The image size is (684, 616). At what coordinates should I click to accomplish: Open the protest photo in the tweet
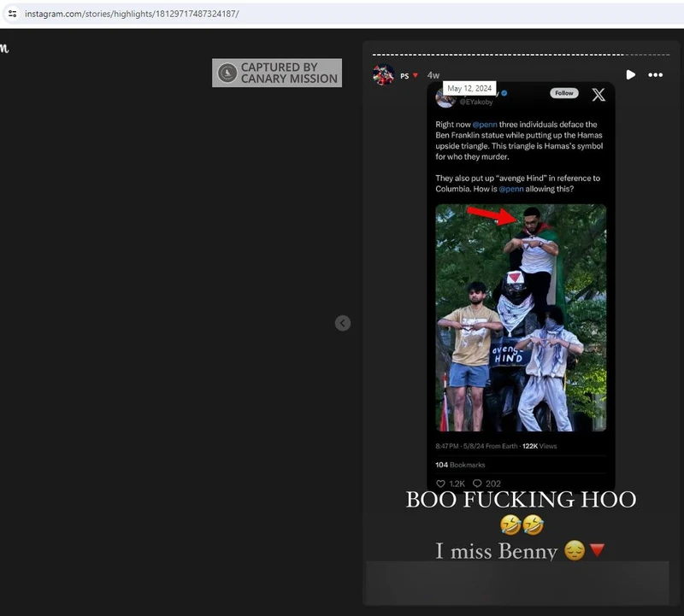[521, 317]
